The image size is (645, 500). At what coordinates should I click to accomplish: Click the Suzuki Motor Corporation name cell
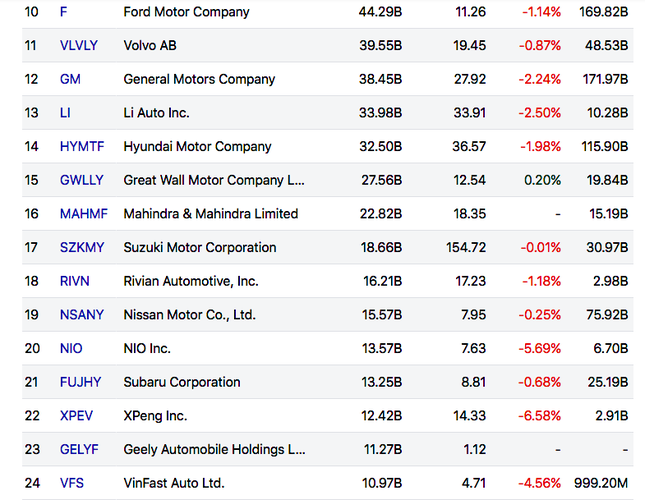point(199,247)
